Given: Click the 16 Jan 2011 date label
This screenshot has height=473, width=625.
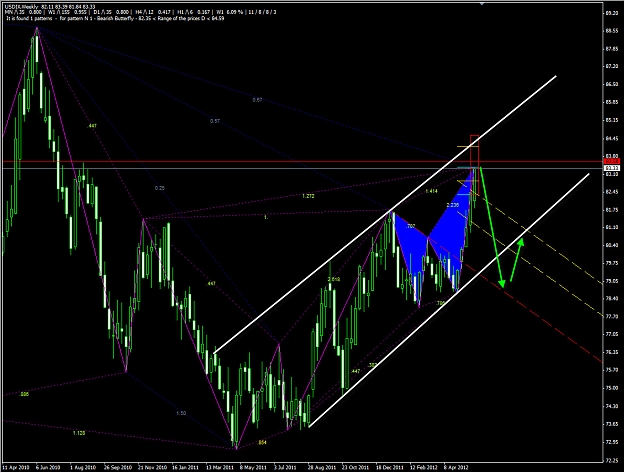Looking at the screenshot, I should [186, 467].
